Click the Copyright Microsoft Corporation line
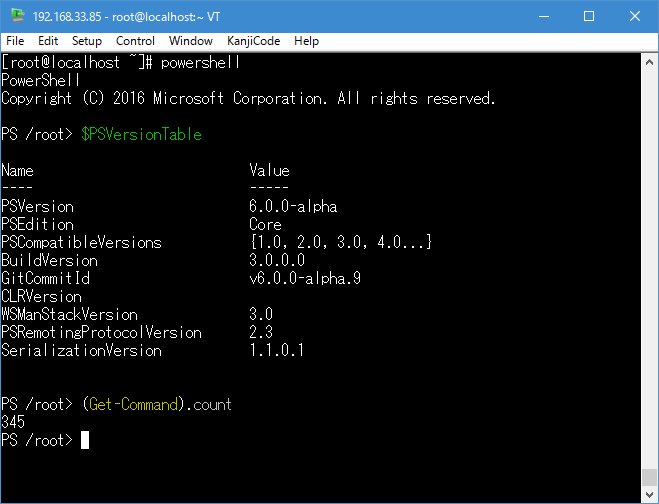659x504 pixels. (248, 98)
